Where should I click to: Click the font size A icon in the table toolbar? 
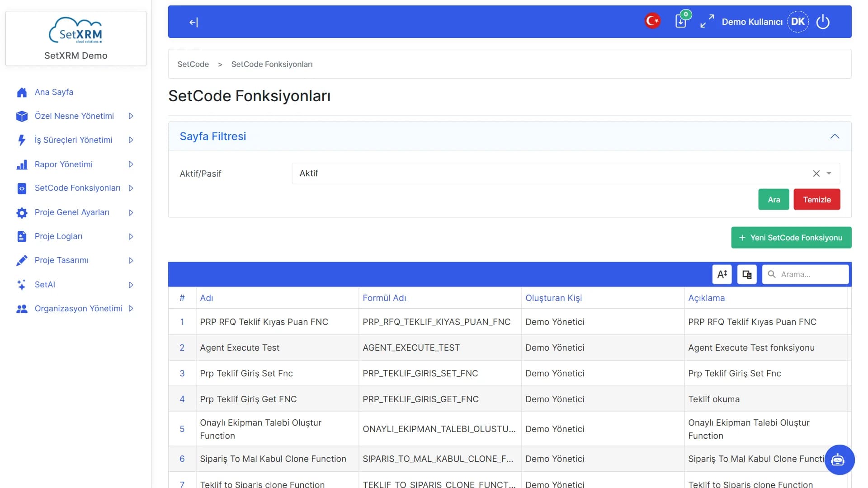point(722,274)
